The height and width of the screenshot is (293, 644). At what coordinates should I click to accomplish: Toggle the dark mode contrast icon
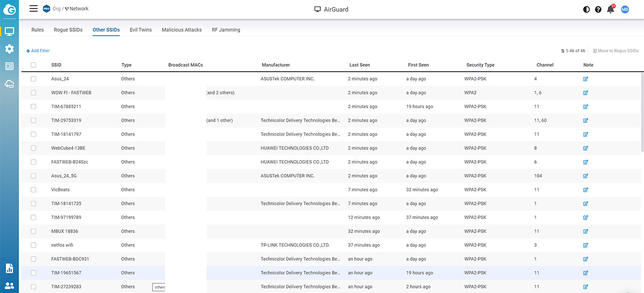point(586,10)
